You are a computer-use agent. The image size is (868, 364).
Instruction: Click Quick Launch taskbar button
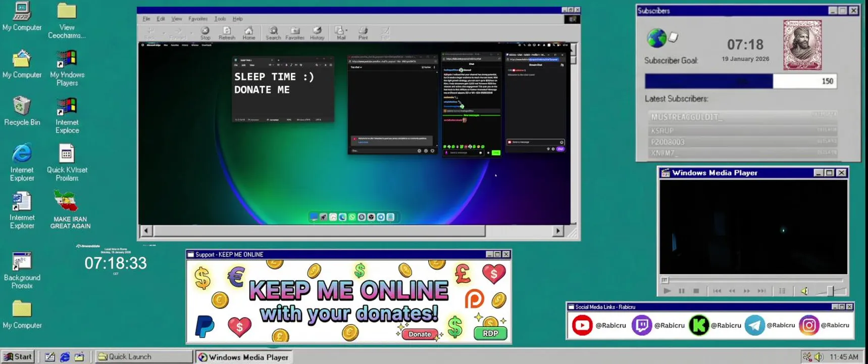pos(144,356)
